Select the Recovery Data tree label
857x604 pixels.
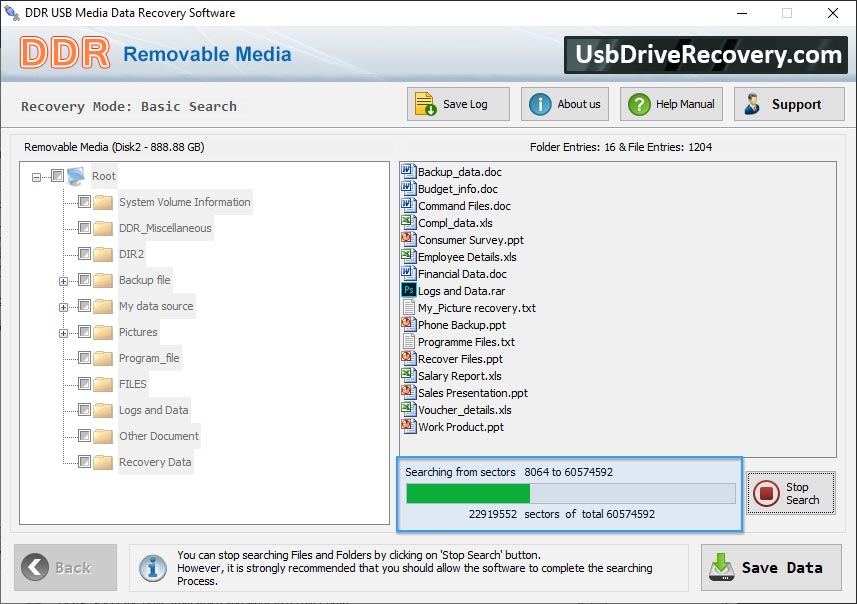tap(155, 462)
